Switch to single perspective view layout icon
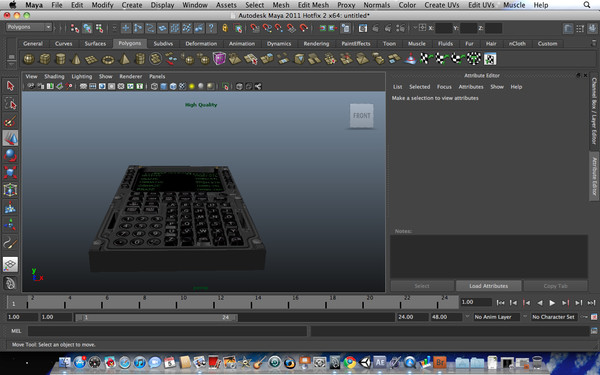 [10, 264]
